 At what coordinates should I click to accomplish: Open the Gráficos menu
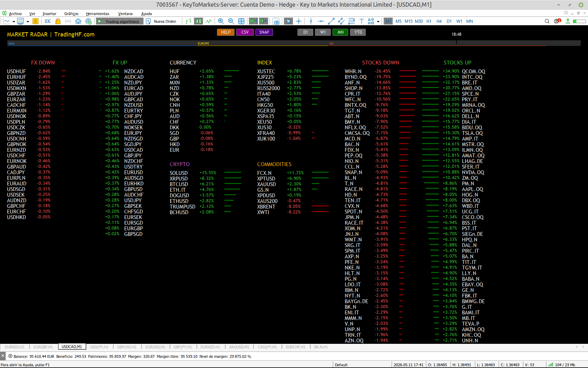[71, 14]
